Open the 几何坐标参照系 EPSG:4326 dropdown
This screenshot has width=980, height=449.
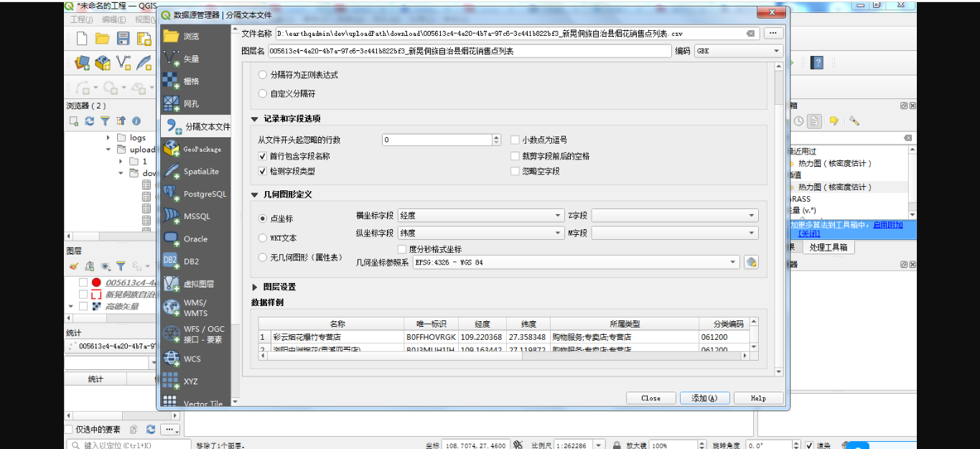coord(576,262)
